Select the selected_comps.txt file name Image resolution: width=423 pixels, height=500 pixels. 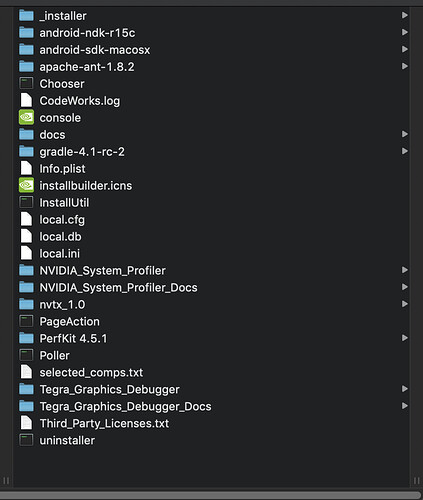click(x=91, y=373)
